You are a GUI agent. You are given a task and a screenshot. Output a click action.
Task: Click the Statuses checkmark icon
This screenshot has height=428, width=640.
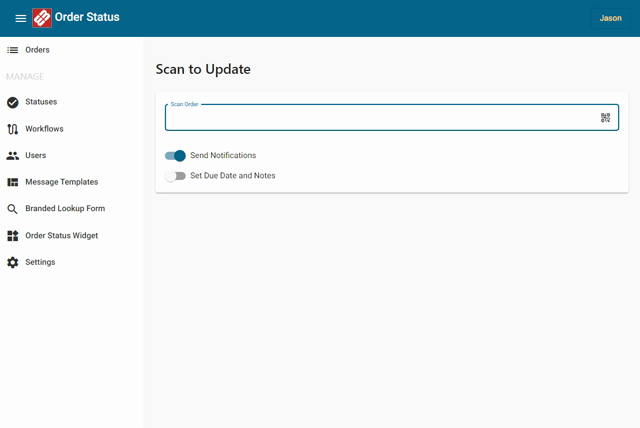coord(13,102)
